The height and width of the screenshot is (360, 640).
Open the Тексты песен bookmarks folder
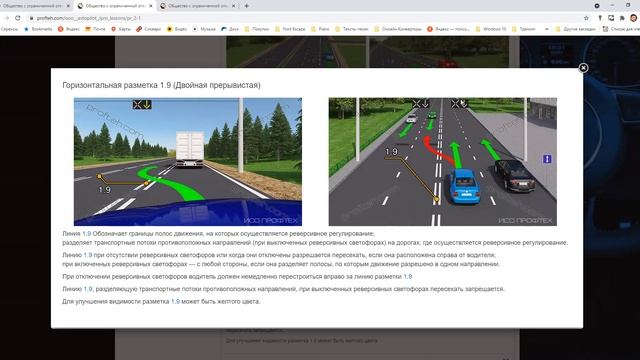[x=351, y=29]
